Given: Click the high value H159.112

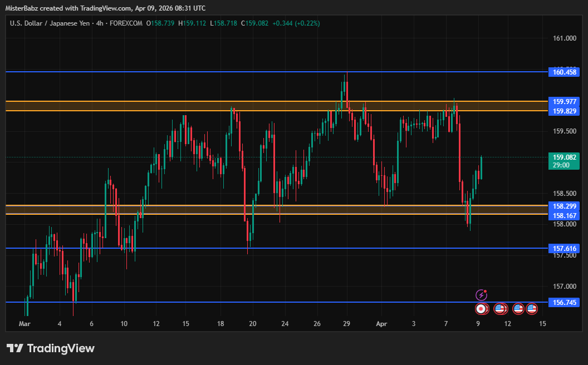Looking at the screenshot, I should [192, 23].
